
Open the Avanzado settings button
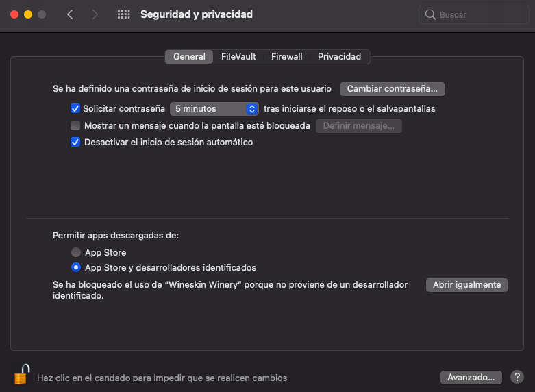471,377
